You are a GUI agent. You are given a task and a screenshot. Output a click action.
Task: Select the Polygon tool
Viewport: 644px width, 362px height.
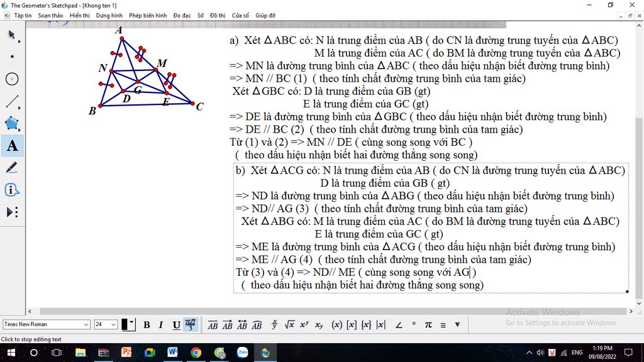[x=12, y=124]
